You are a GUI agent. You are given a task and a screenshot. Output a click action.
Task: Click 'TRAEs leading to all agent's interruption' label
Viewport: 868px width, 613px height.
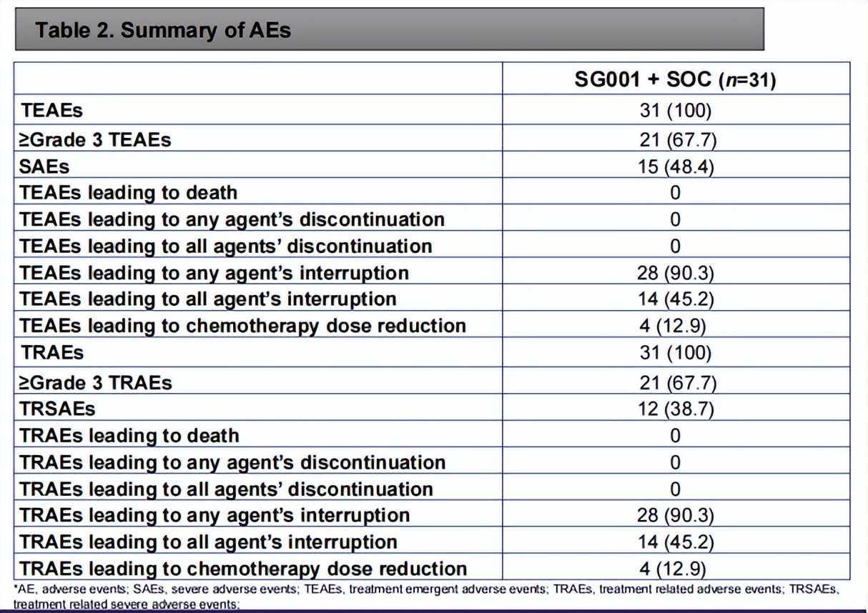click(209, 542)
